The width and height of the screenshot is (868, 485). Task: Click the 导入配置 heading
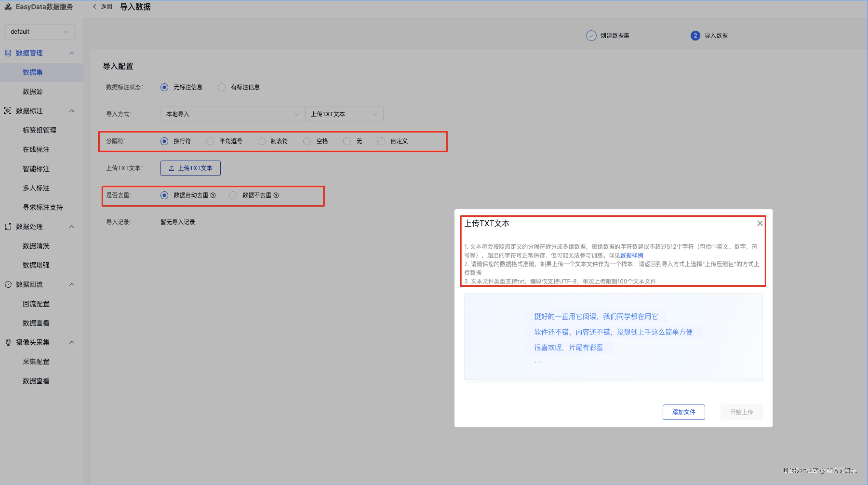pos(118,66)
